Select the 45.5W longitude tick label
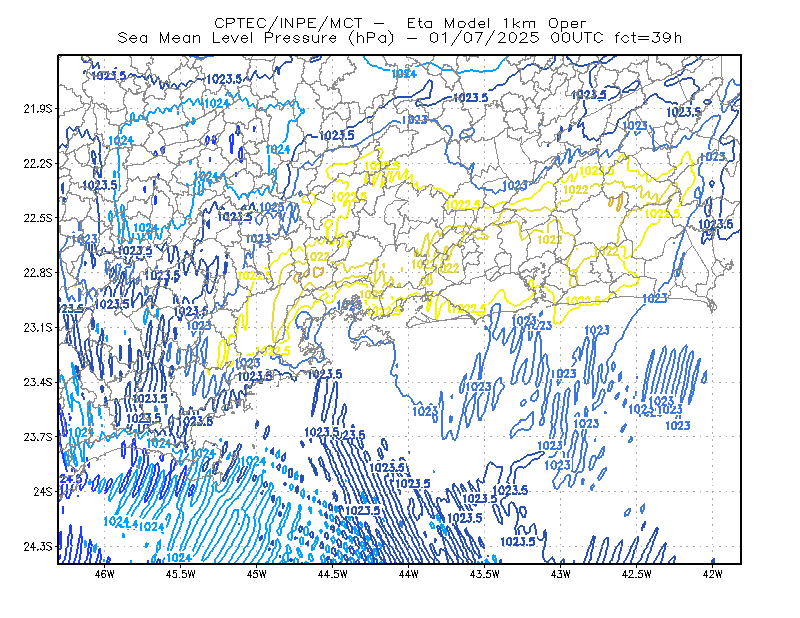 181,574
